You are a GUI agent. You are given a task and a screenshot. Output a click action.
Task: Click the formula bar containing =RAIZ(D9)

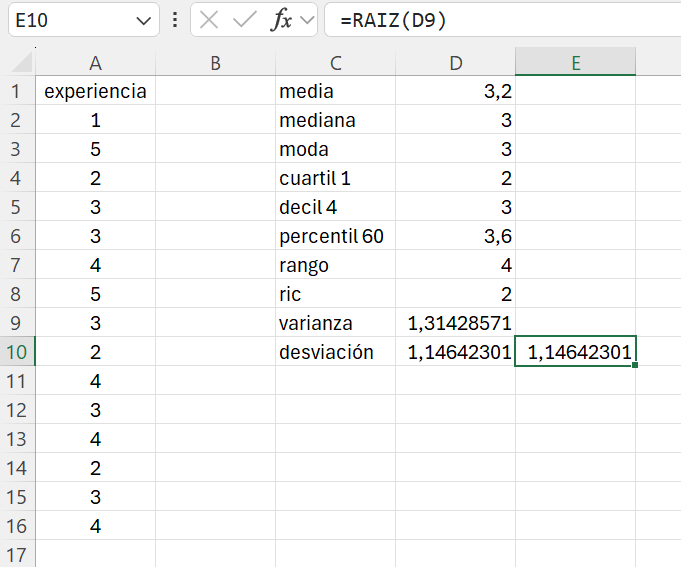500,20
